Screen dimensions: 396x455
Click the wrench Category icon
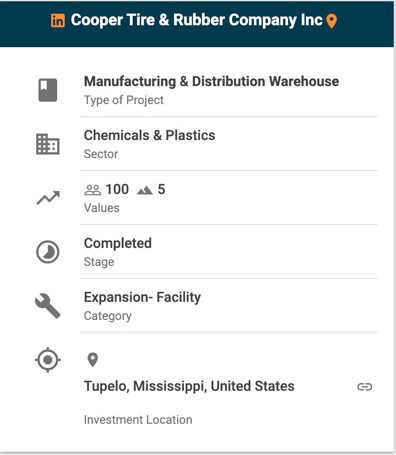click(x=48, y=306)
